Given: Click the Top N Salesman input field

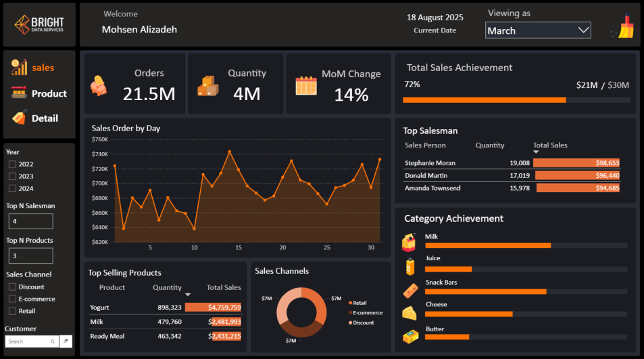Looking at the screenshot, I should [30, 221].
